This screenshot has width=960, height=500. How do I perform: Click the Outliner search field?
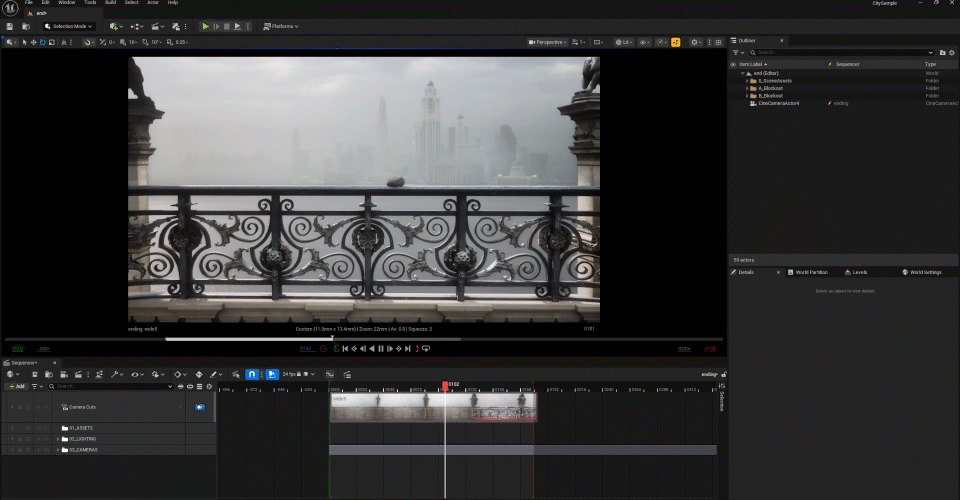(x=842, y=53)
